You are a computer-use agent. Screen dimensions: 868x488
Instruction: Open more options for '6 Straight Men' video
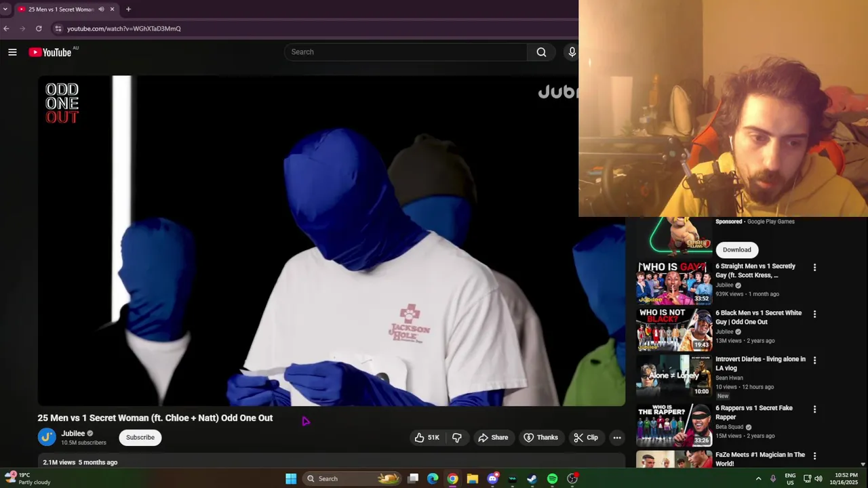tap(814, 268)
